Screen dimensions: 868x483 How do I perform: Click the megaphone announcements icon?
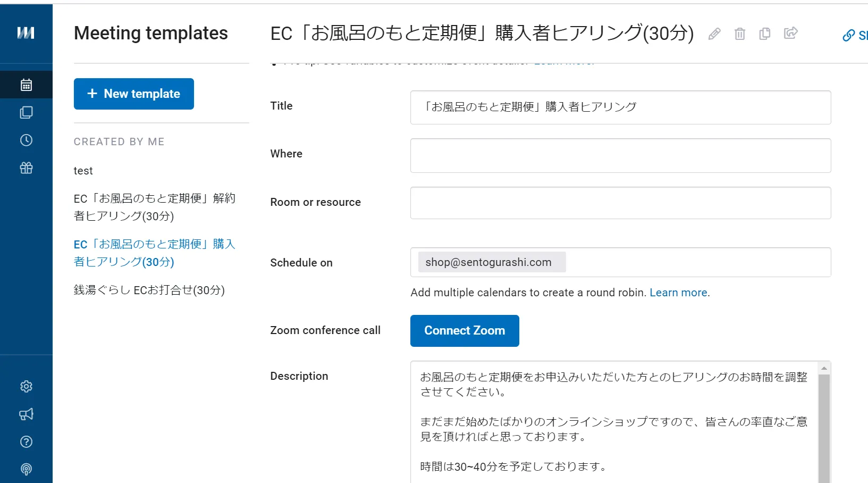26,414
